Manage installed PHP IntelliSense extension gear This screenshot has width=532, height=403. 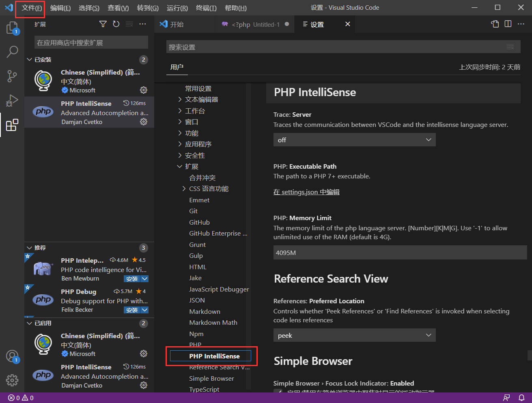[x=144, y=122]
